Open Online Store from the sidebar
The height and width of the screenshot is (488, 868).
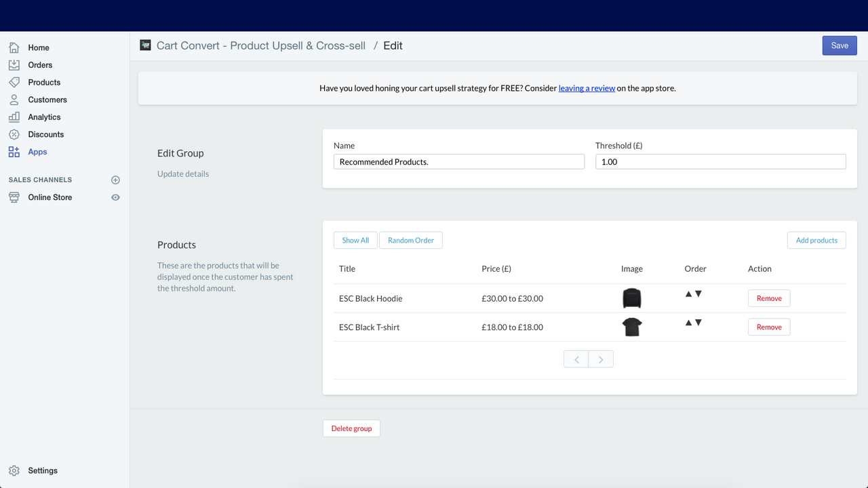click(x=50, y=197)
